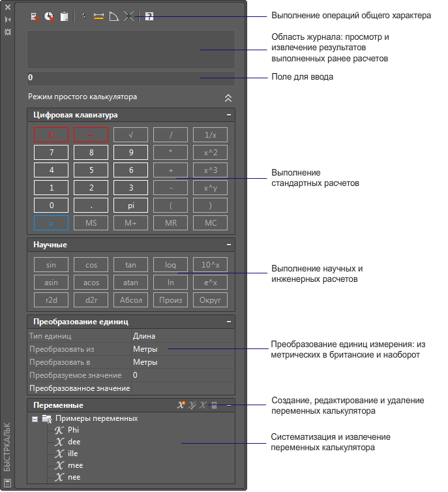Select the angle of line icon

point(113,16)
